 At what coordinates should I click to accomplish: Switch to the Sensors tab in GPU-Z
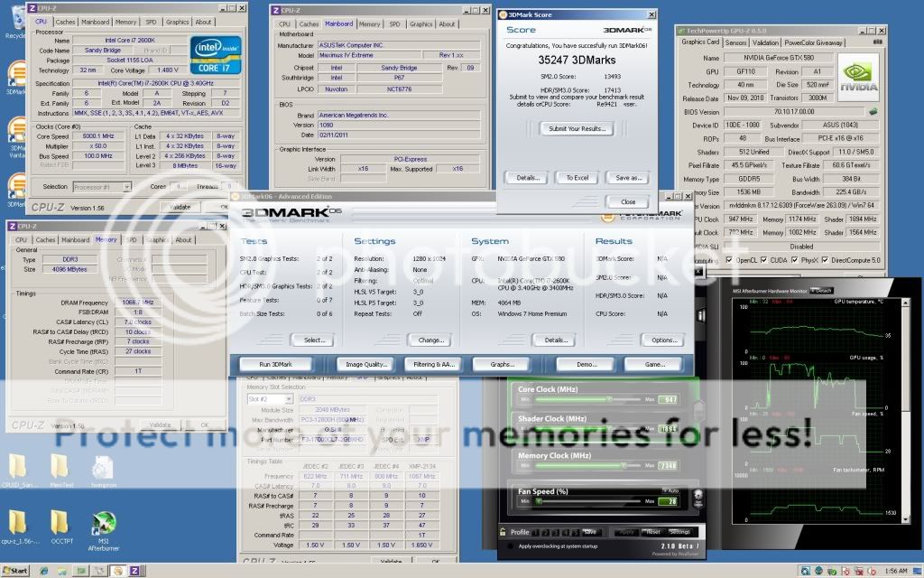736,42
